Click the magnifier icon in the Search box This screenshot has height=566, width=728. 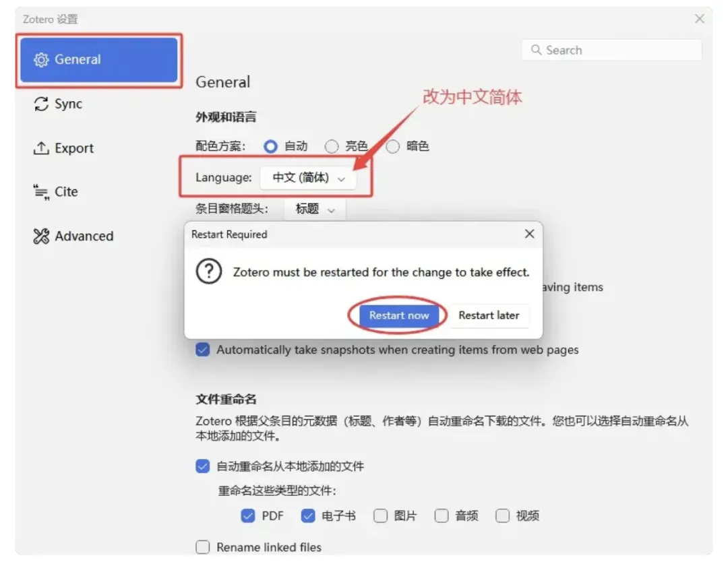(x=536, y=50)
